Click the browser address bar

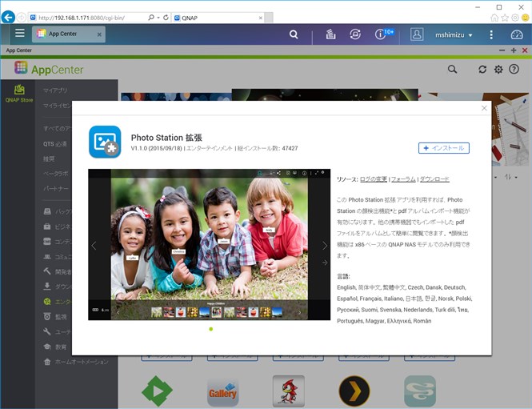[x=92, y=18]
